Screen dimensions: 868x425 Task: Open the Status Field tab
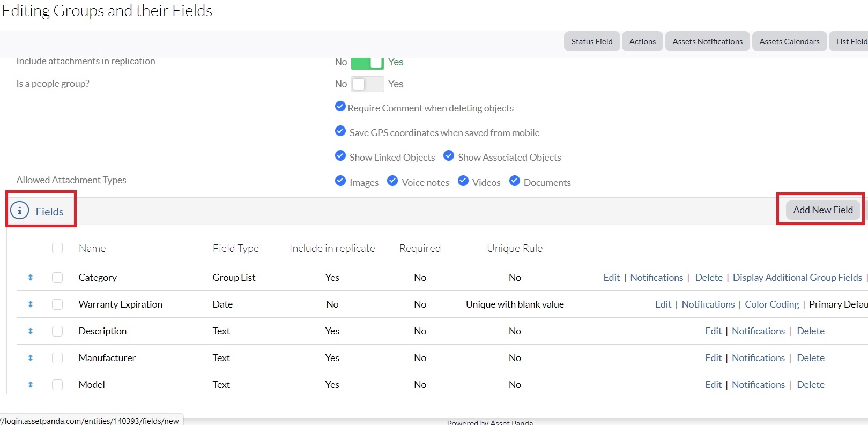pos(591,41)
